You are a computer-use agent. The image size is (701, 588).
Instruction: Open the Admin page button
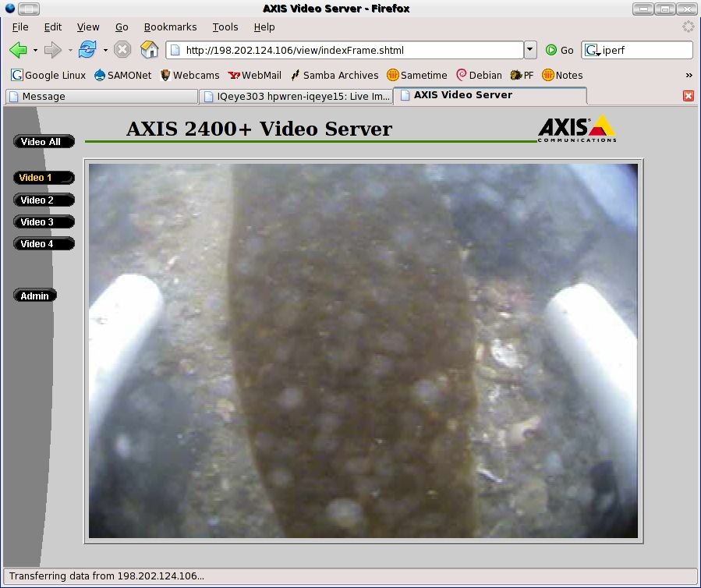(35, 296)
